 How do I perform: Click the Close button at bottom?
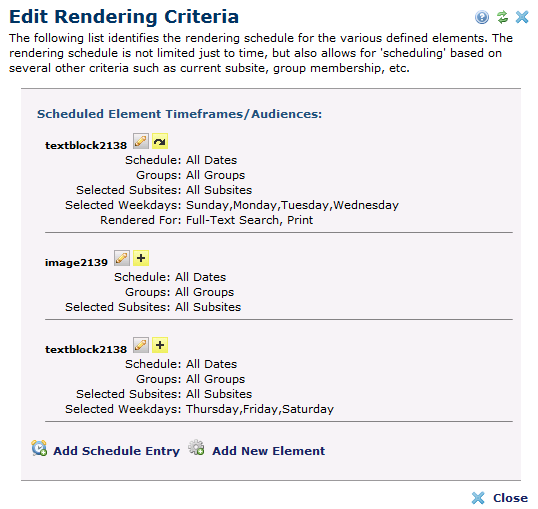coord(510,498)
